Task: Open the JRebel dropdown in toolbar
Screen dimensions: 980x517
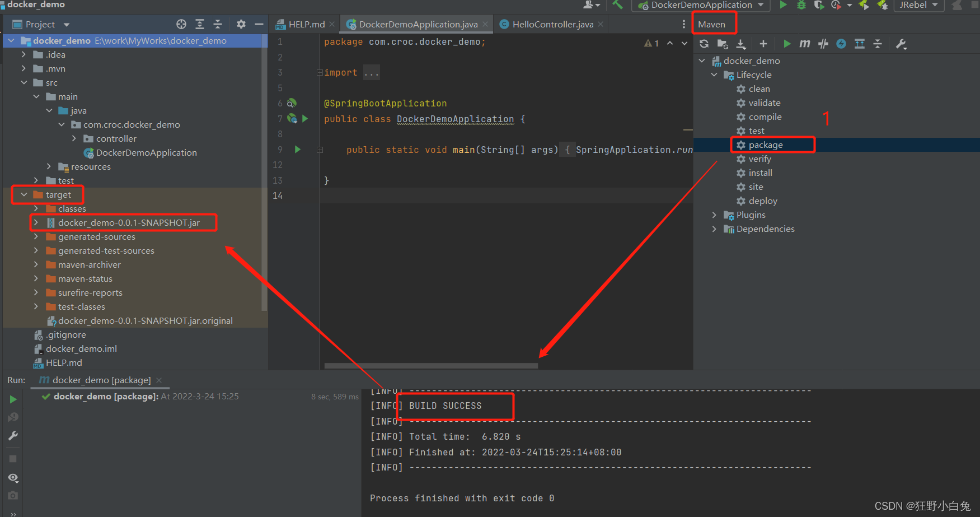Action: click(x=918, y=5)
